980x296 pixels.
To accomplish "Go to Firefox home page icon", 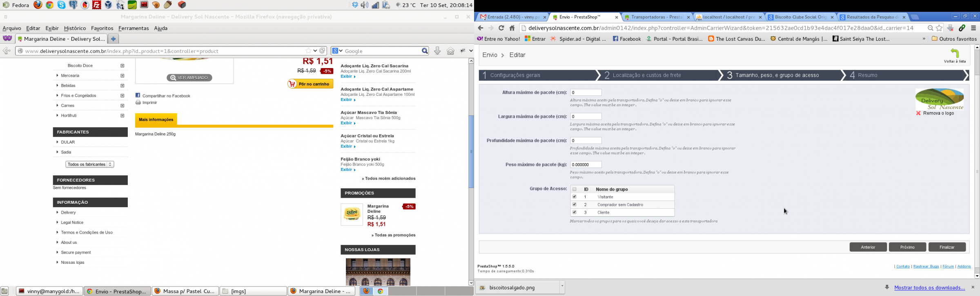I will pos(450,51).
